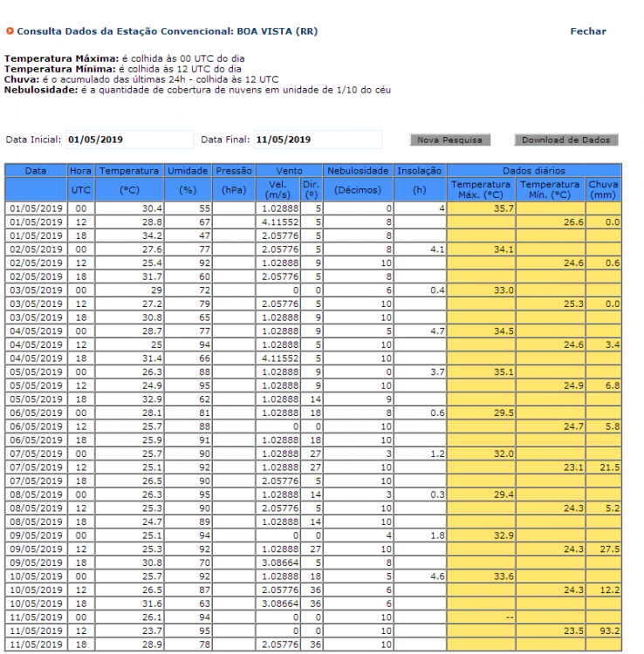Click the 93.2 rainfall value cell

tap(603, 630)
